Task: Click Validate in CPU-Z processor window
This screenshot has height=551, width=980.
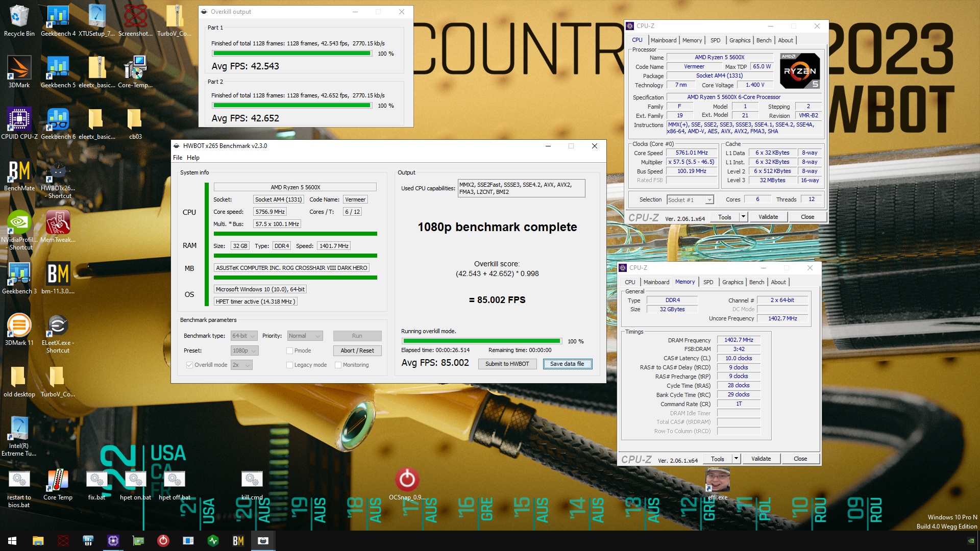Action: (768, 217)
